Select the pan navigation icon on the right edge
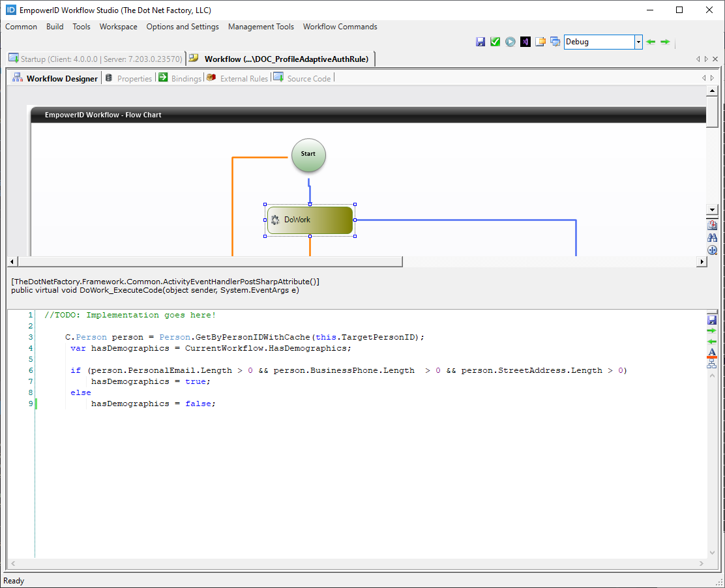 [x=712, y=250]
